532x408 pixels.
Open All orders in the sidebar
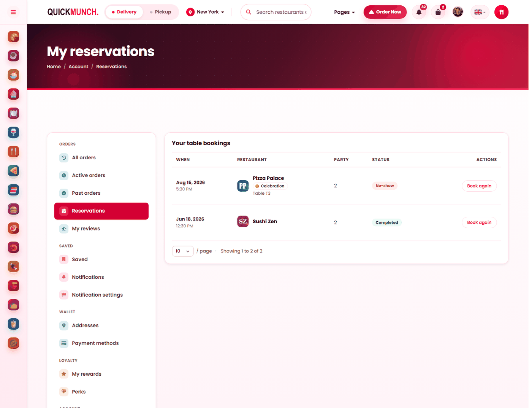(101, 158)
